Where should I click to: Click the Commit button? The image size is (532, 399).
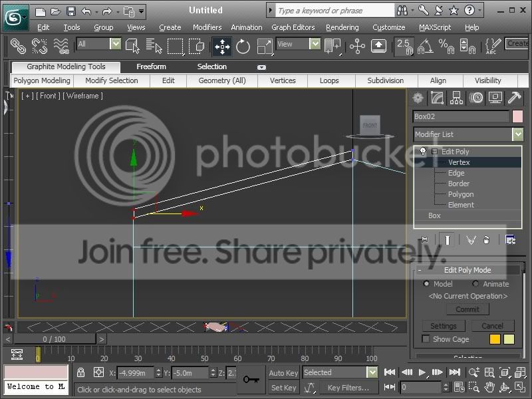click(x=467, y=309)
